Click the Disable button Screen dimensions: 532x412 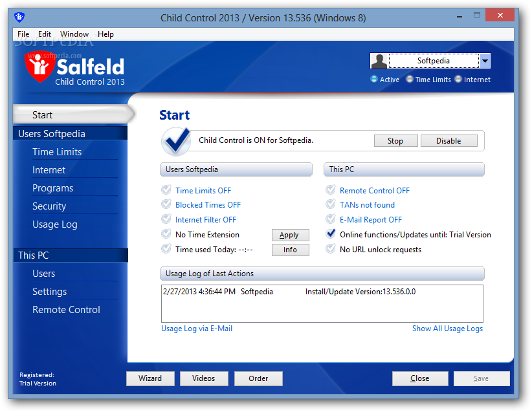(449, 141)
